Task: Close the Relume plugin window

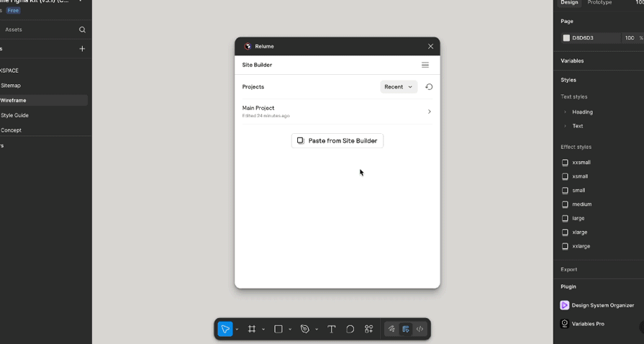Action: coord(430,47)
